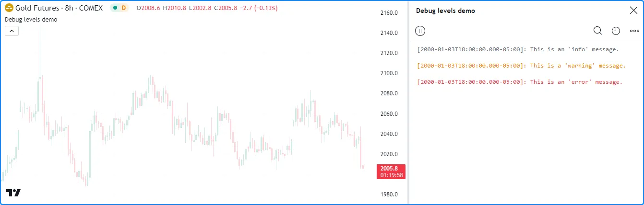
Task: Click the Debug levels demo indicator label
Action: coord(31,20)
